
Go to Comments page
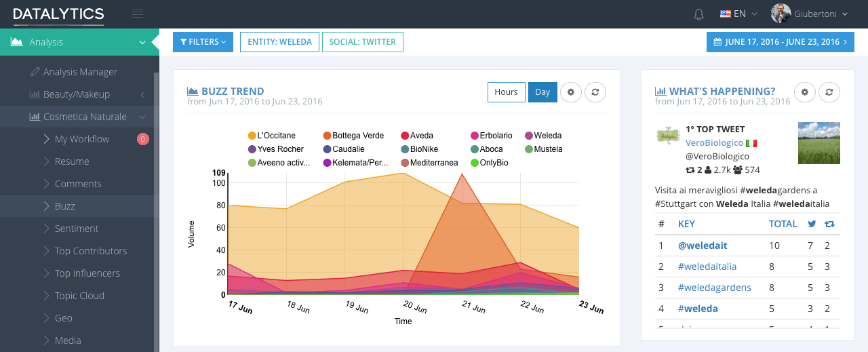(x=79, y=184)
